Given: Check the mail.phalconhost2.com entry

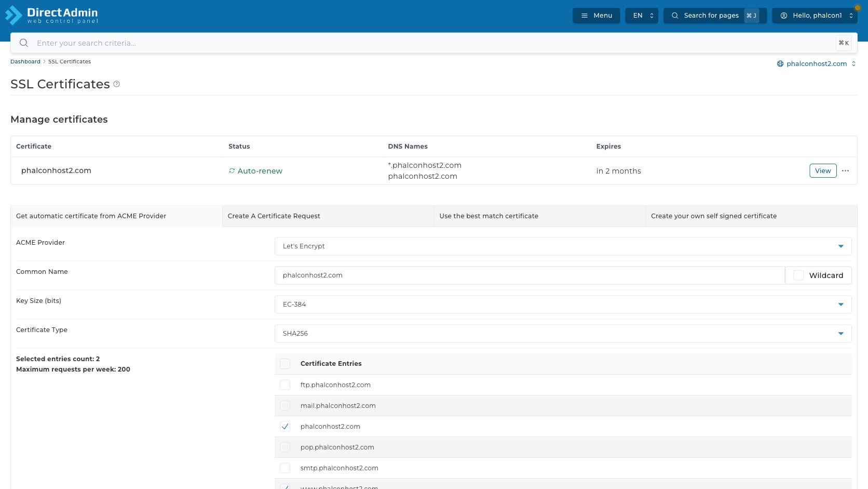Looking at the screenshot, I should coord(285,406).
